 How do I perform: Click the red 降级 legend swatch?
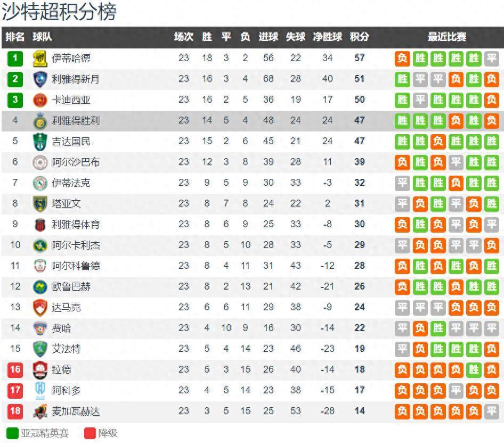[90, 433]
